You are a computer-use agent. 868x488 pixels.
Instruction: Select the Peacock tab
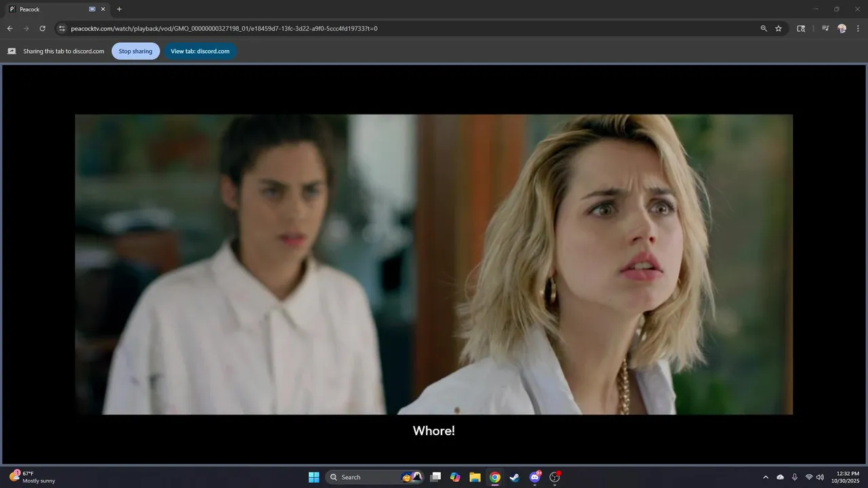tap(58, 9)
